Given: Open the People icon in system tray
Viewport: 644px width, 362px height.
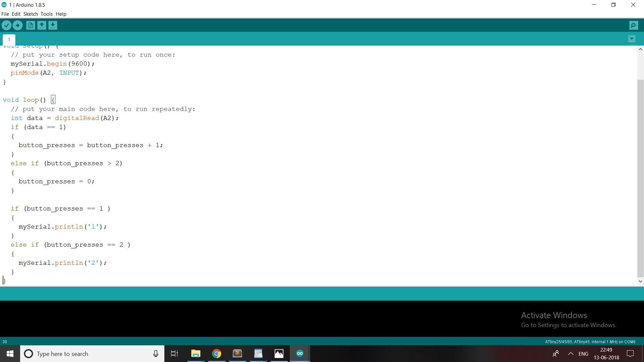Looking at the screenshot, I should coord(556,354).
